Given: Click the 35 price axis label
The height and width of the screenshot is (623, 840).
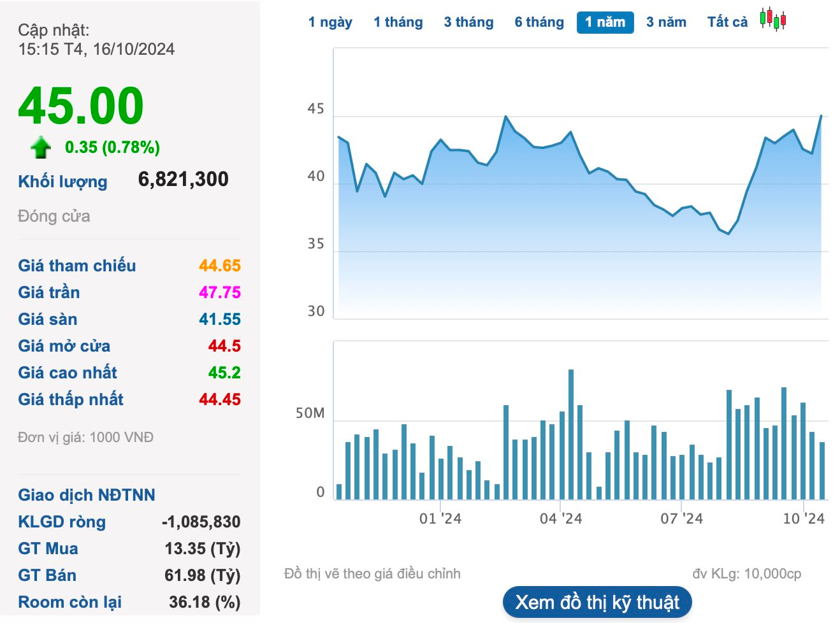Looking at the screenshot, I should [315, 244].
